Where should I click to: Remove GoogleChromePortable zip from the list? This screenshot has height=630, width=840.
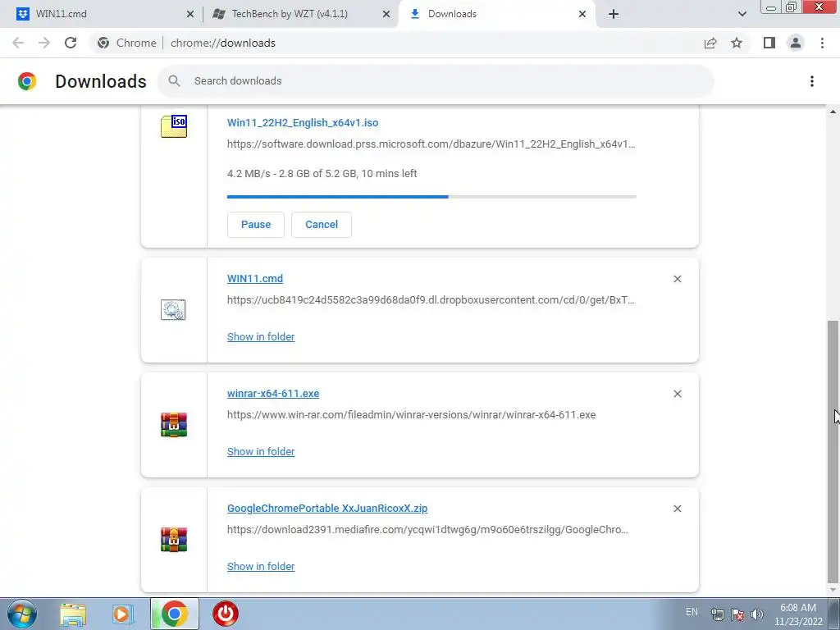click(677, 509)
